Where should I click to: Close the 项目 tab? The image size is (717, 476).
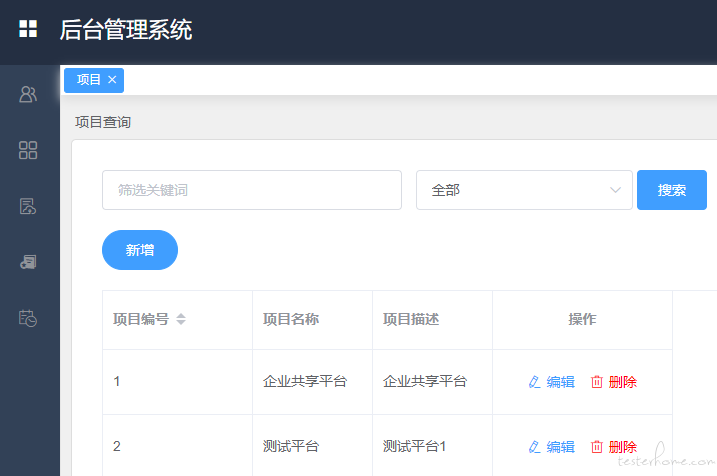(112, 80)
